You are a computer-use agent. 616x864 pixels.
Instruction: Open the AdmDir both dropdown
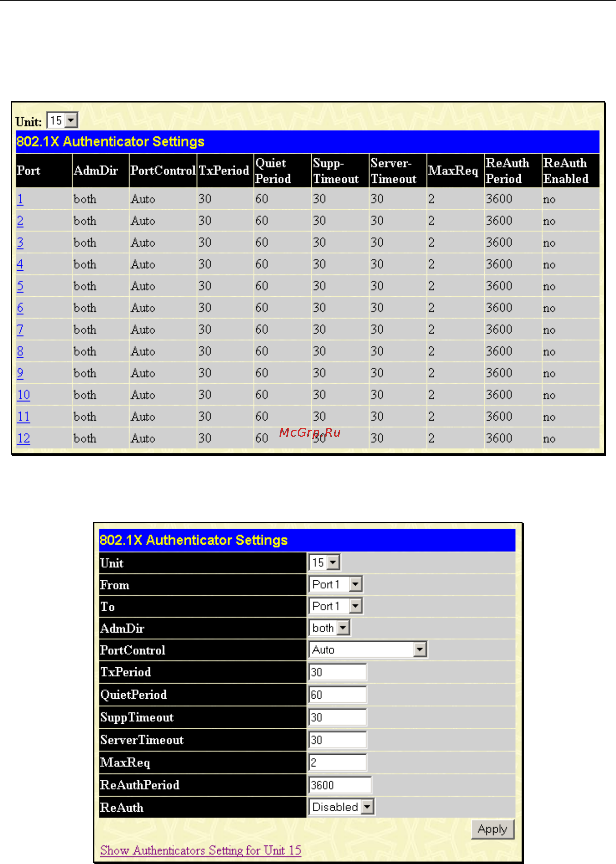[x=330, y=628]
